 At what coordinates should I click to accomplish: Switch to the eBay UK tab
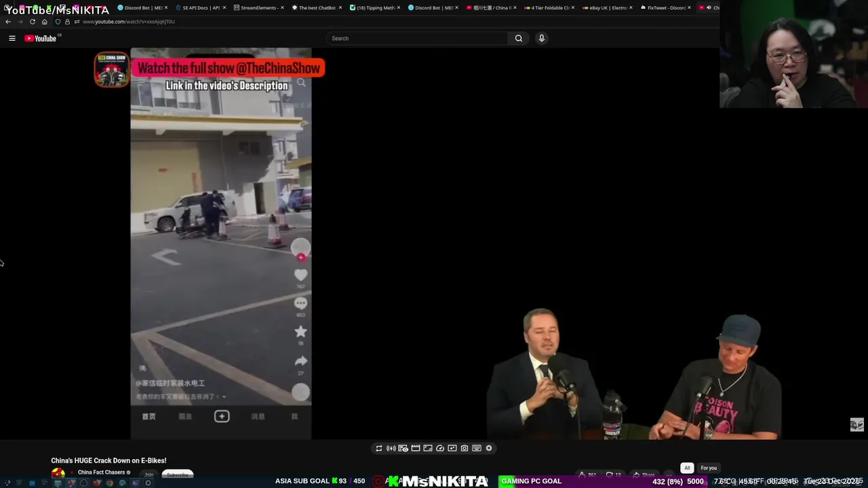608,7
